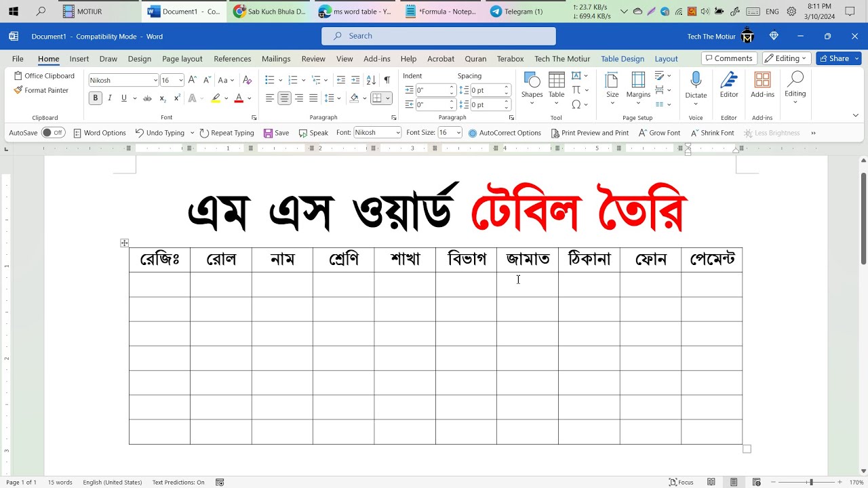Viewport: 868px width, 488px height.
Task: Apply superscript formatting
Action: (x=177, y=98)
